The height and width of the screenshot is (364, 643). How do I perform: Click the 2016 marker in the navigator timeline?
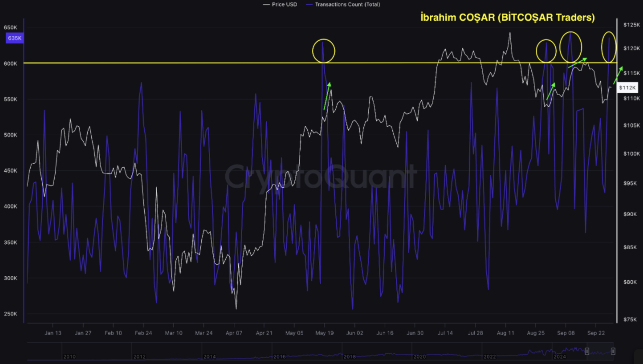[279, 356]
